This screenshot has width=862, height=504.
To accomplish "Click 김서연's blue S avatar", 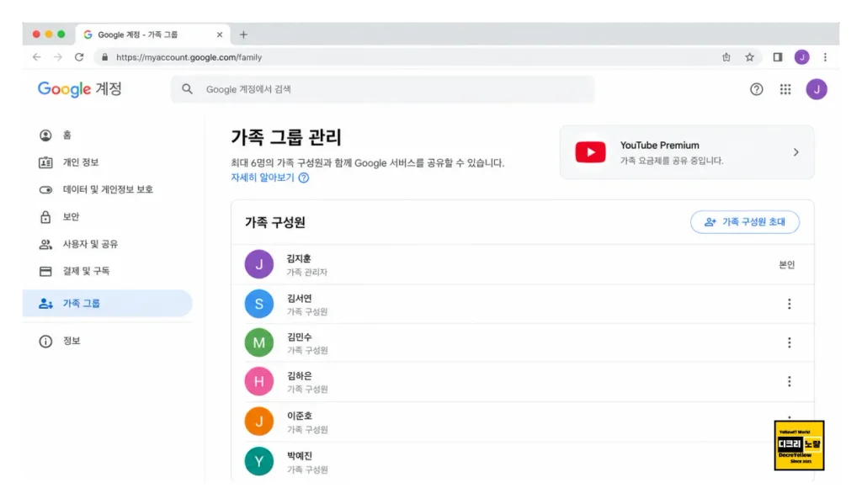I will coord(259,304).
